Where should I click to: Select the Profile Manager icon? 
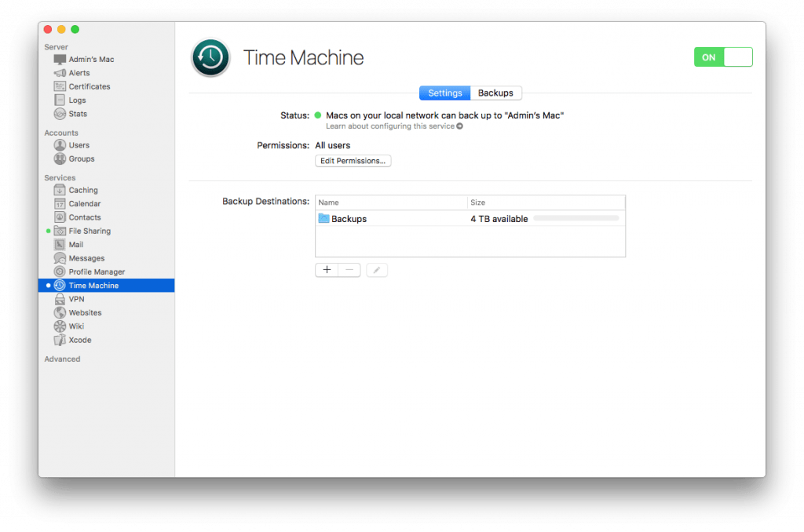point(61,271)
